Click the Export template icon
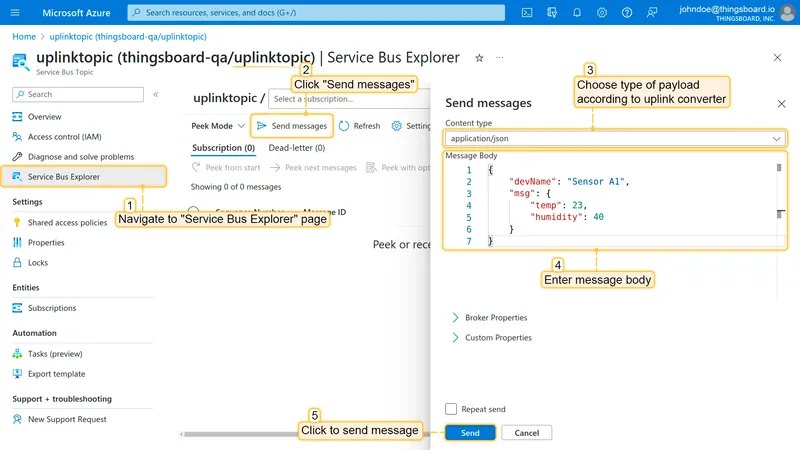800x450 pixels. click(x=17, y=373)
